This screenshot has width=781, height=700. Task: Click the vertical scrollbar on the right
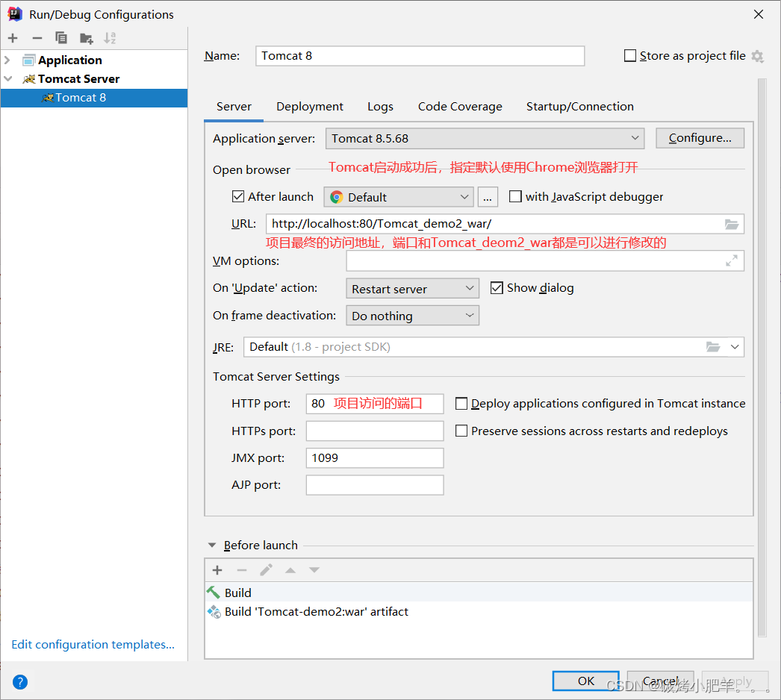coord(762,357)
